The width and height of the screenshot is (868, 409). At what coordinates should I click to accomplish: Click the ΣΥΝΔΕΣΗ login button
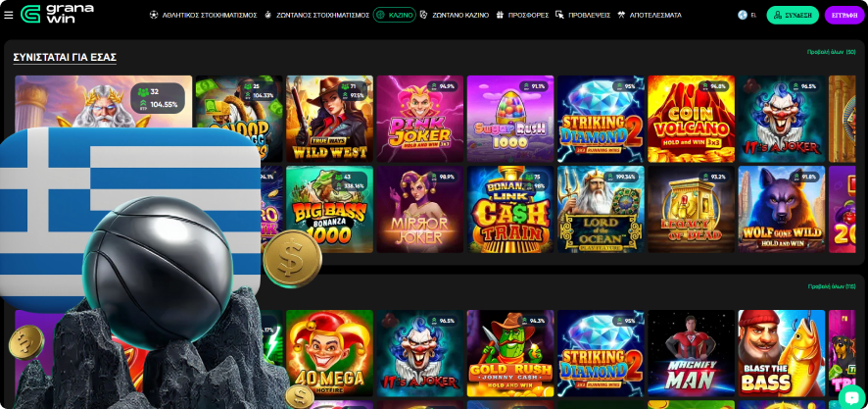793,15
